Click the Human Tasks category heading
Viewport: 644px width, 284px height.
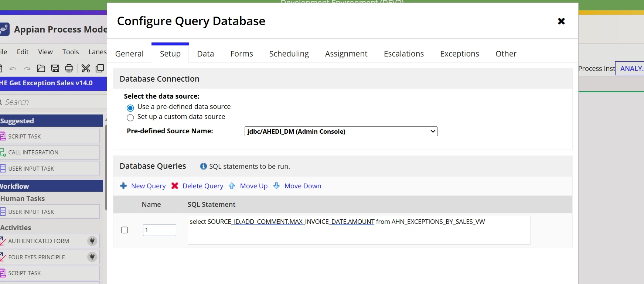tap(23, 199)
